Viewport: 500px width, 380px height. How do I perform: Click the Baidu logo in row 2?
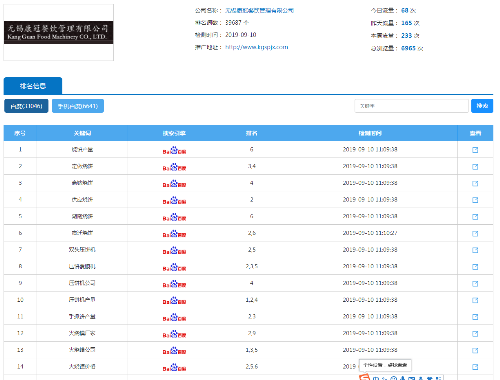click(x=174, y=167)
